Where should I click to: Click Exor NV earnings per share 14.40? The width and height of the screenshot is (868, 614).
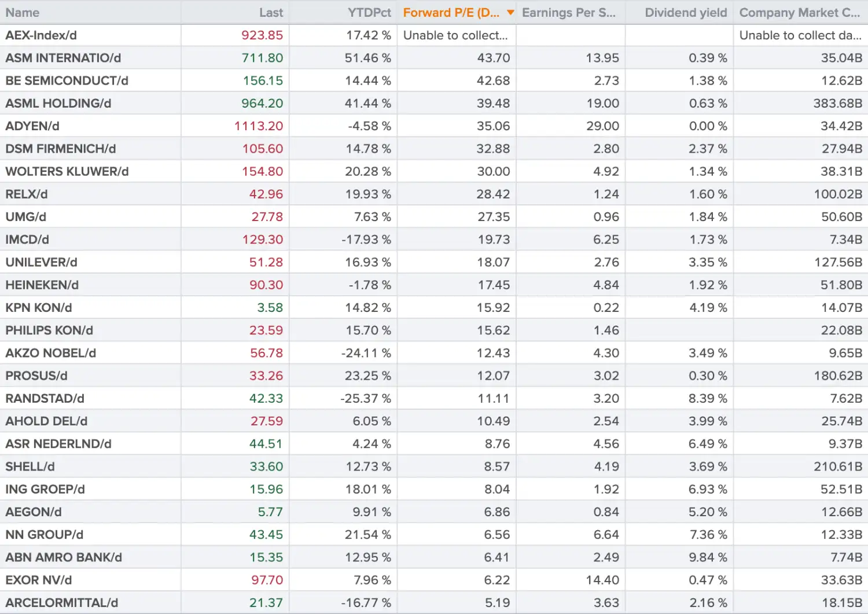(x=602, y=580)
